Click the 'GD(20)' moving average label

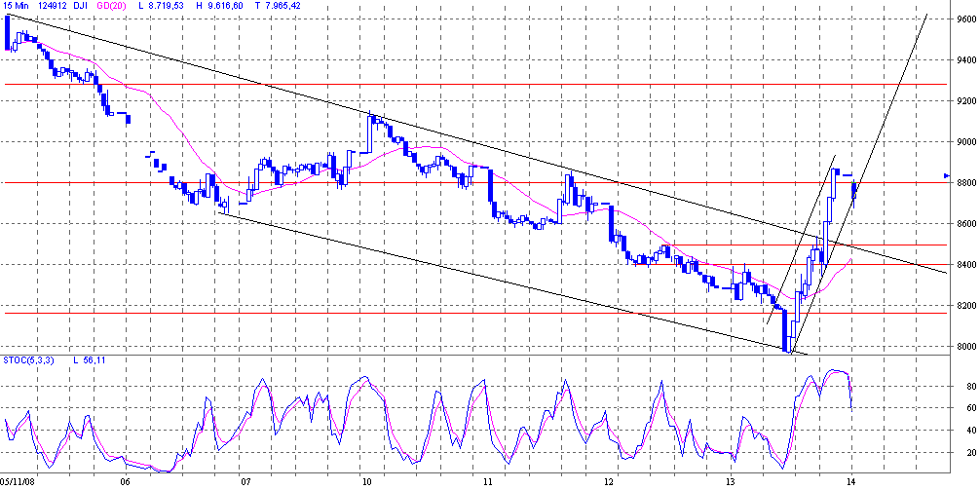[x=113, y=5]
